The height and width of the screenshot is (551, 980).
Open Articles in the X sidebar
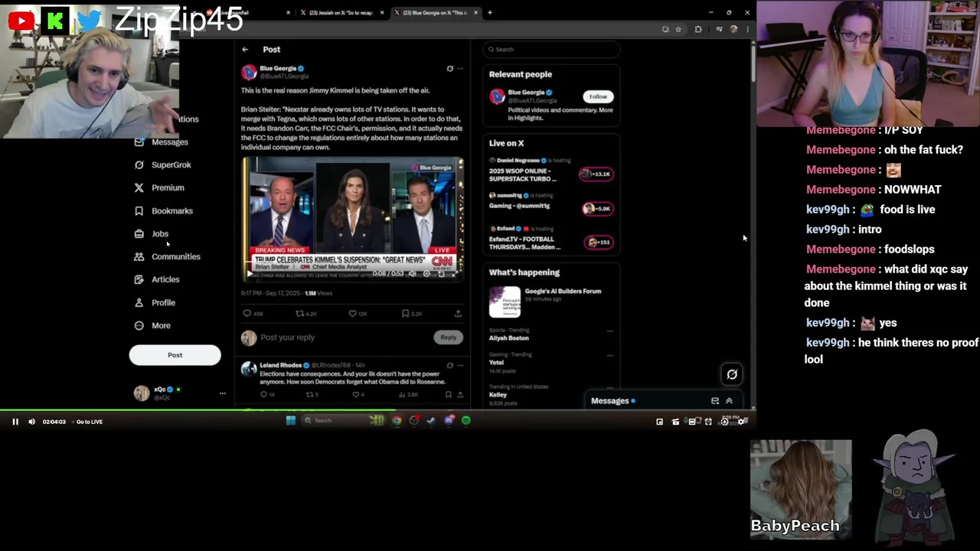pyautogui.click(x=157, y=280)
